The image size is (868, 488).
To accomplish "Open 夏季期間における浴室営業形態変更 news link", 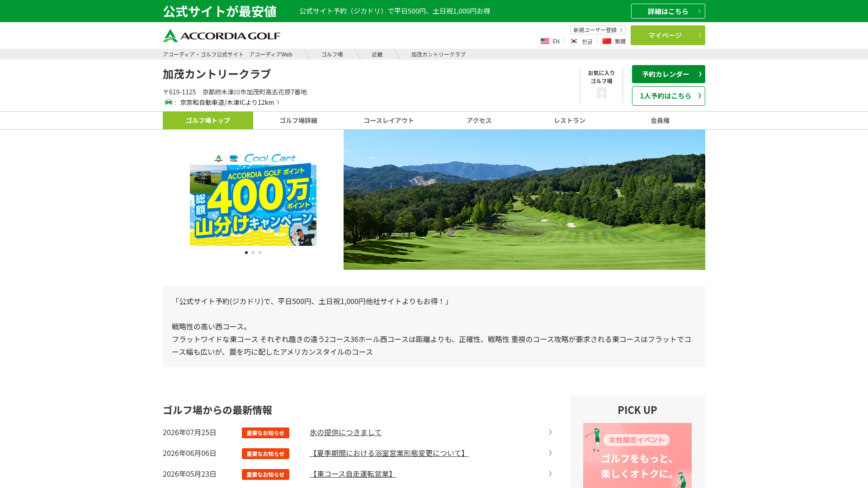I will [x=389, y=453].
